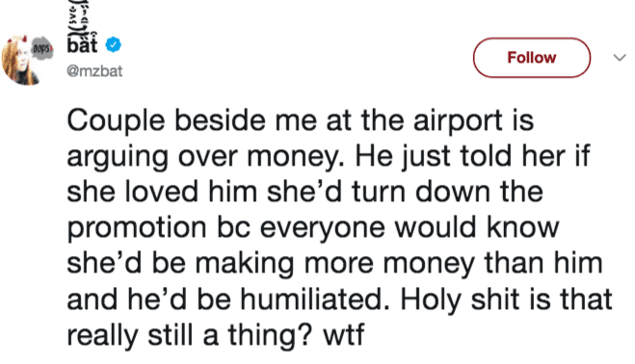Image resolution: width=635 pixels, height=364 pixels.
Task: Select the word 'humiliated' in the tweet
Action: [311, 299]
